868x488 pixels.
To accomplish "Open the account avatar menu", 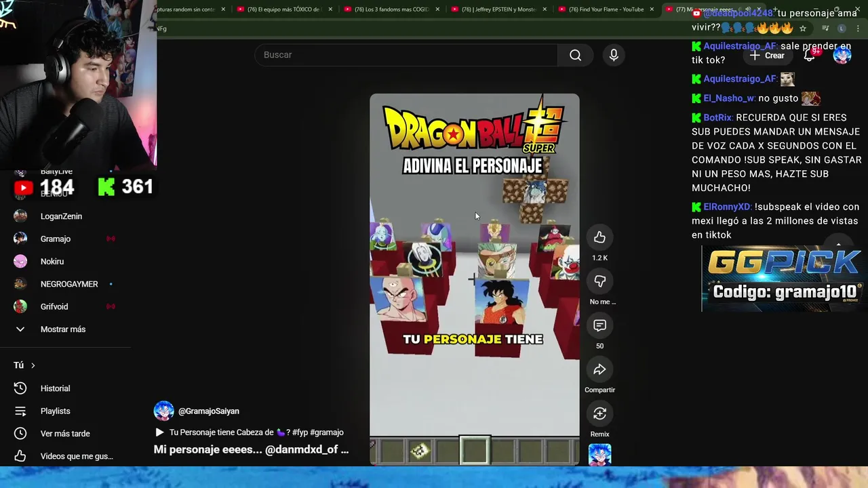I will [x=842, y=56].
